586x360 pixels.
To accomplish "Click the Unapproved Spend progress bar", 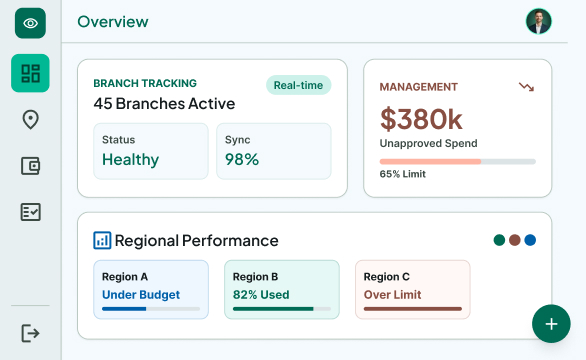I will tap(457, 161).
